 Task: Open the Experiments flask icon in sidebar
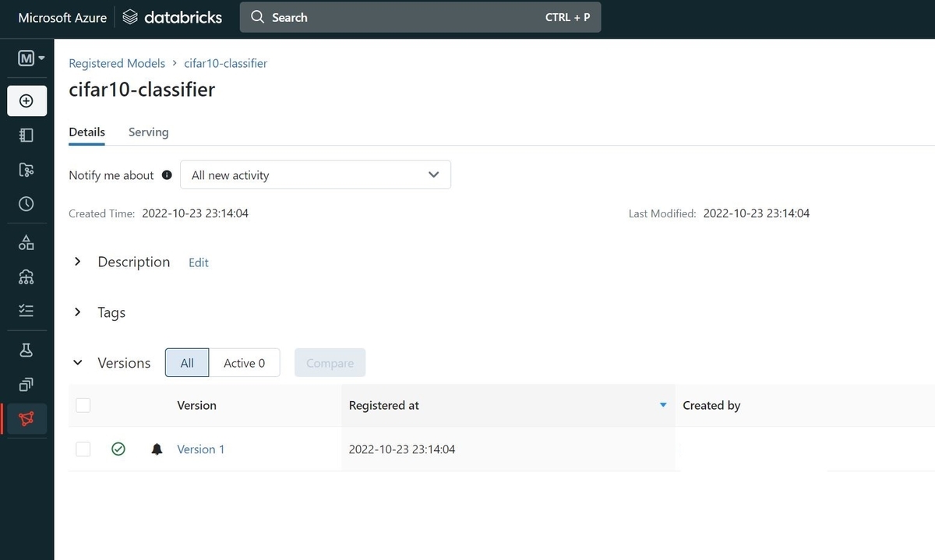point(26,350)
